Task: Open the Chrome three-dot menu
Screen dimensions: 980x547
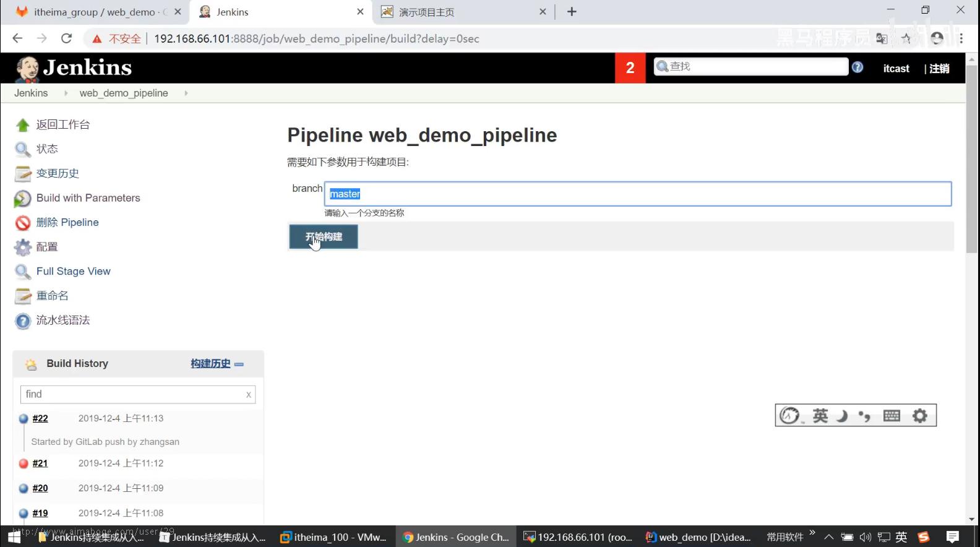Action: pos(961,38)
